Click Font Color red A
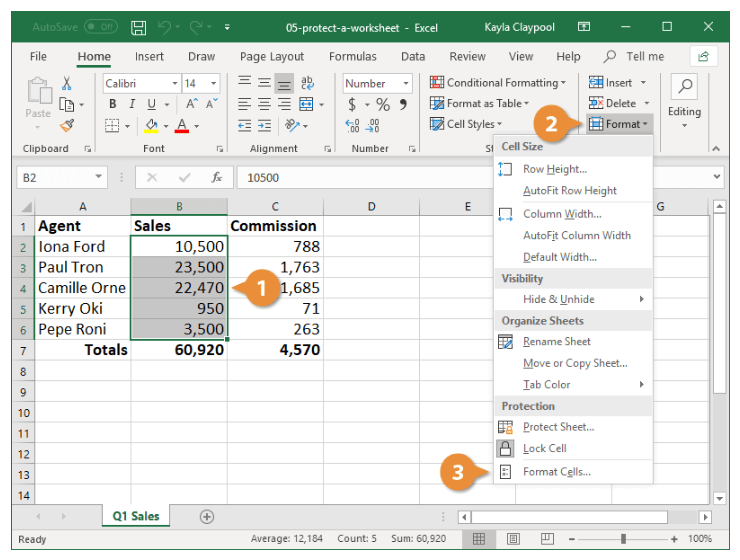The height and width of the screenshot is (560, 740). pos(182,125)
